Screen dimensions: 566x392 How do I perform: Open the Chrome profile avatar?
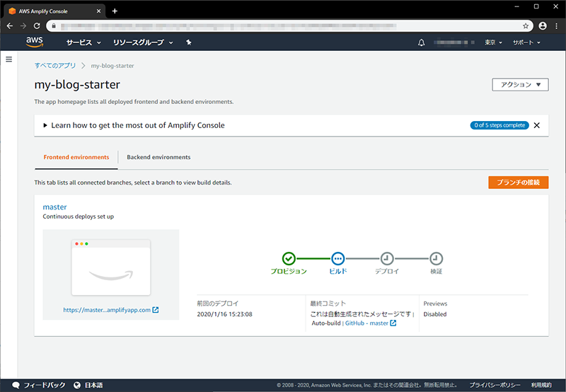pos(543,26)
